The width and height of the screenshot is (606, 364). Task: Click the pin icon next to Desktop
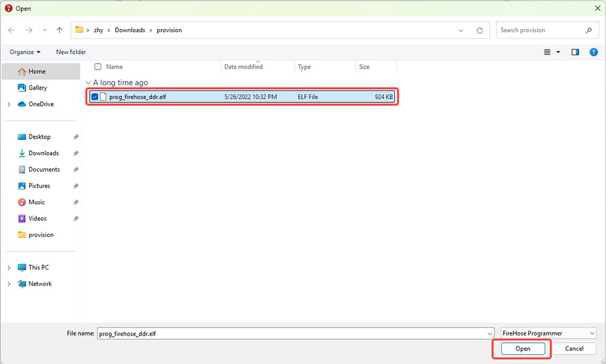point(76,137)
